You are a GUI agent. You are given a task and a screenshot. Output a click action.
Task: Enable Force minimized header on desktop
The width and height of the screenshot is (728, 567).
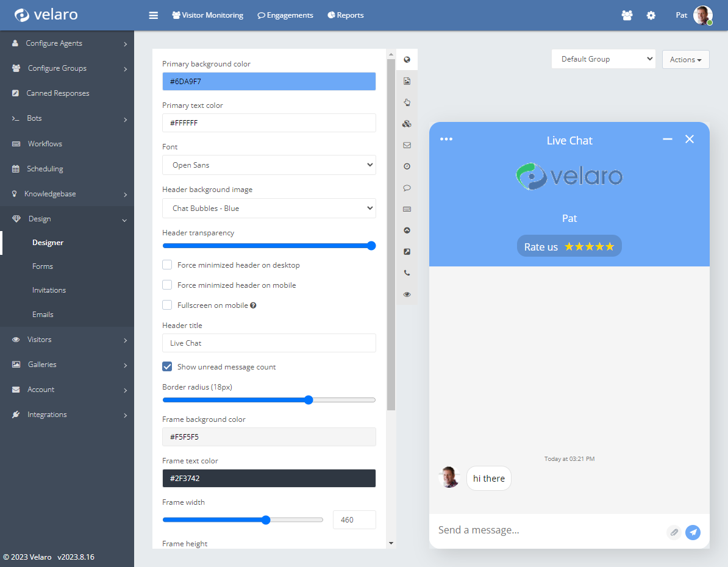pyautogui.click(x=167, y=265)
